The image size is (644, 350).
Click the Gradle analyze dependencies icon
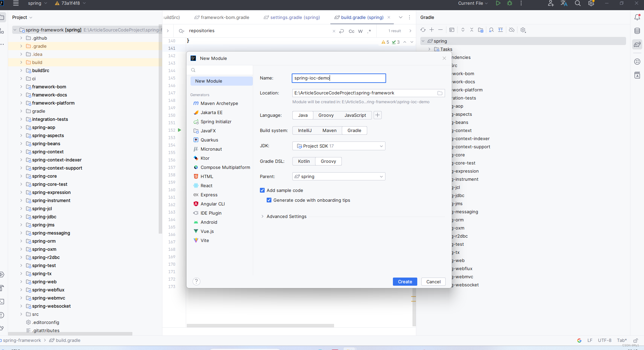point(491,30)
